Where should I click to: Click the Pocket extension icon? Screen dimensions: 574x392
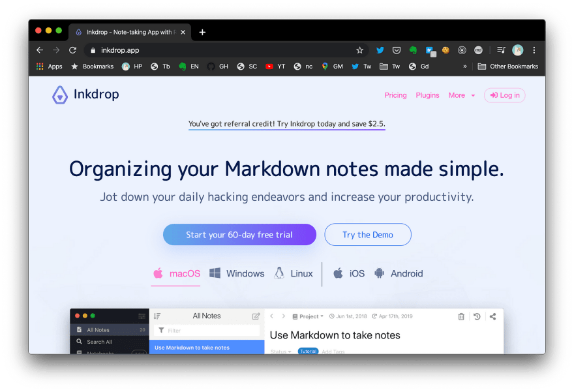pos(397,50)
